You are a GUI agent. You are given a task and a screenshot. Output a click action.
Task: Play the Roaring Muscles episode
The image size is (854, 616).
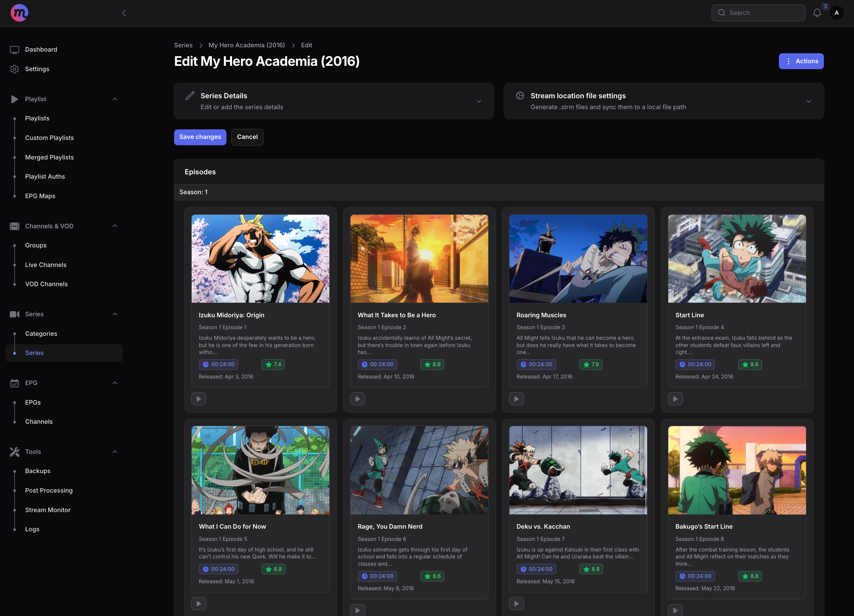point(517,399)
